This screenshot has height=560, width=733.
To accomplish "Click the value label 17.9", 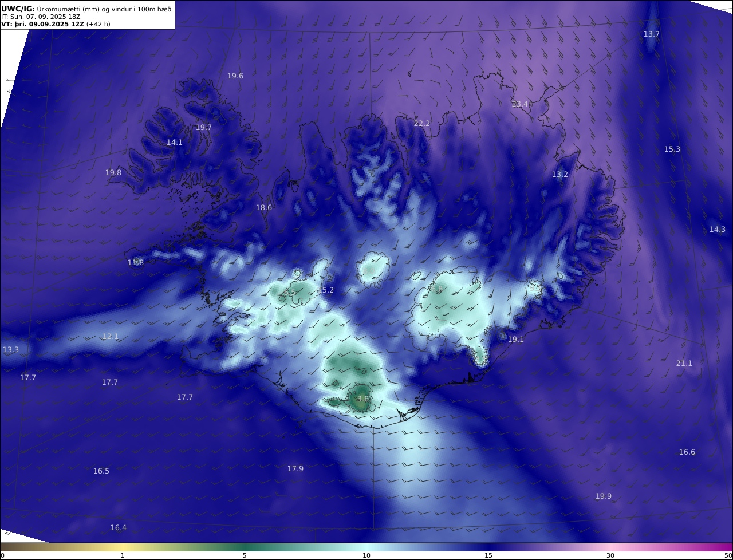I will click(295, 469).
